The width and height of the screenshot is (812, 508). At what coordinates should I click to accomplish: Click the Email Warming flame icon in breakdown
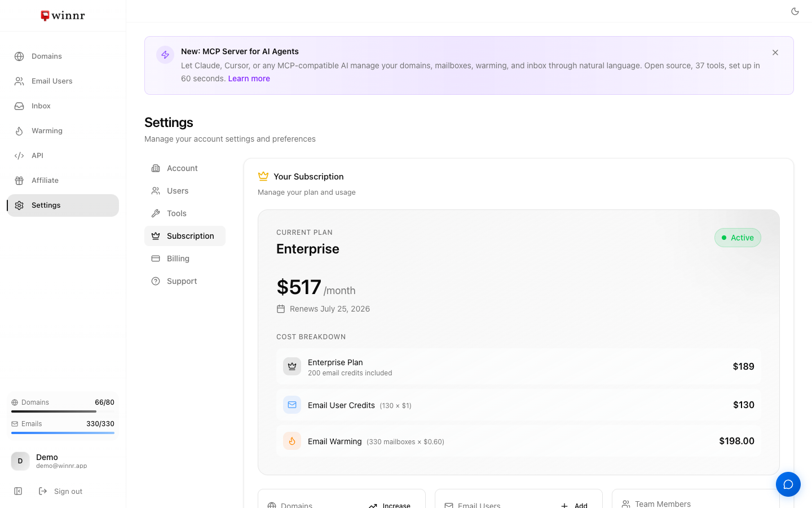[x=292, y=441]
